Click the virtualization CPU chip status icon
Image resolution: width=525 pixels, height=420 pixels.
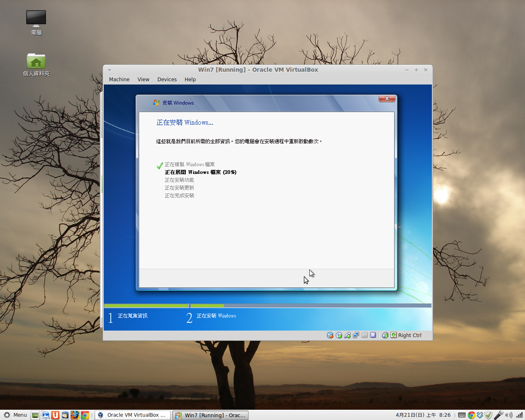(373, 335)
